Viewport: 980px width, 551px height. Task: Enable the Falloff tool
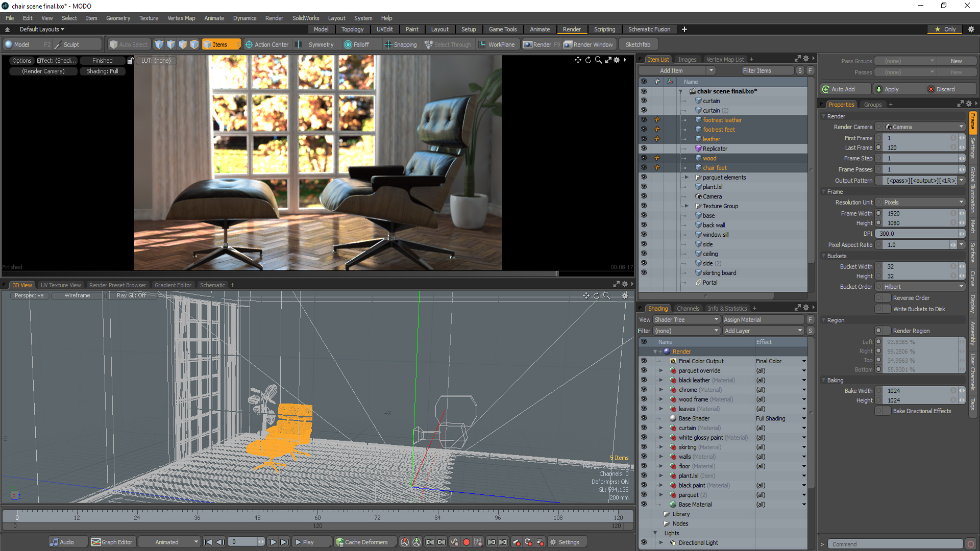point(356,45)
